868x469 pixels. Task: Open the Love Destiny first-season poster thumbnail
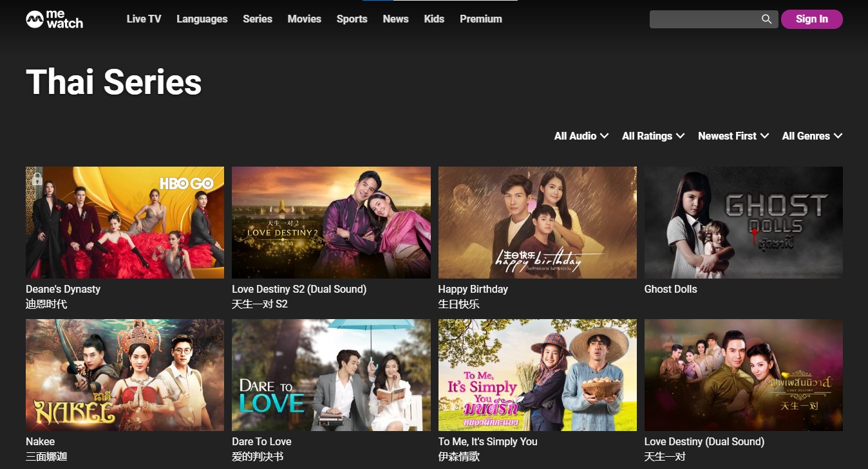tap(744, 375)
